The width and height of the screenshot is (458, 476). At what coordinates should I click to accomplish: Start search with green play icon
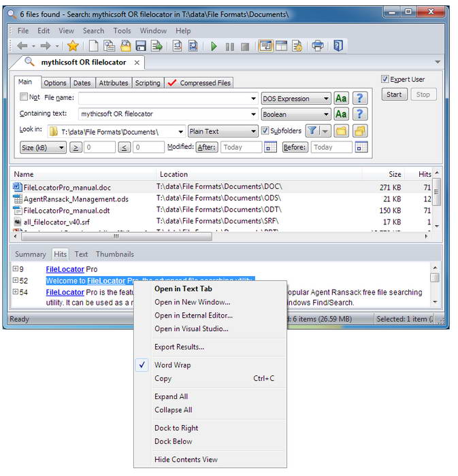point(214,46)
